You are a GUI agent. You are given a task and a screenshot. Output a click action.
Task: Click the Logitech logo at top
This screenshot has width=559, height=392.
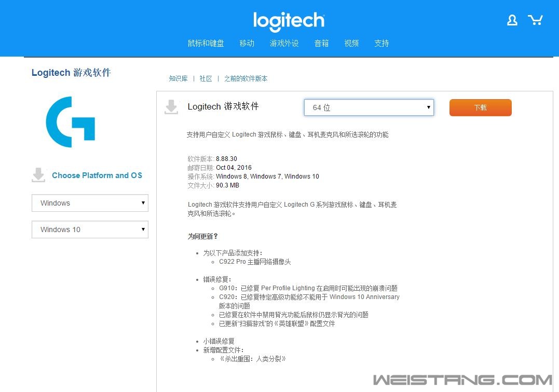[x=289, y=21]
